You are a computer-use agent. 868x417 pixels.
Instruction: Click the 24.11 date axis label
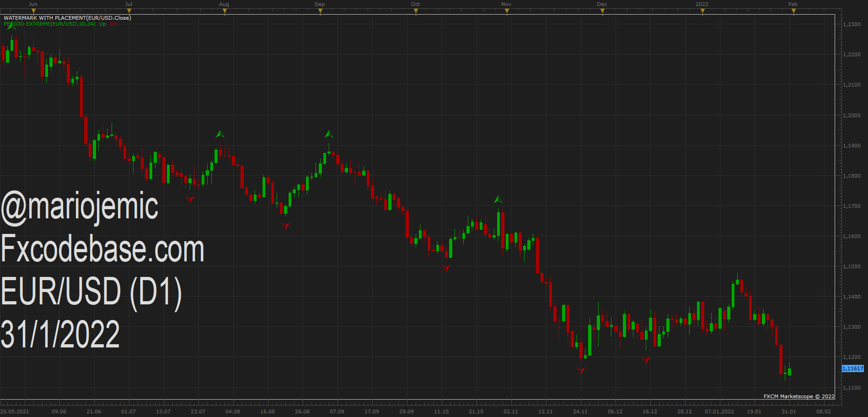click(x=580, y=412)
